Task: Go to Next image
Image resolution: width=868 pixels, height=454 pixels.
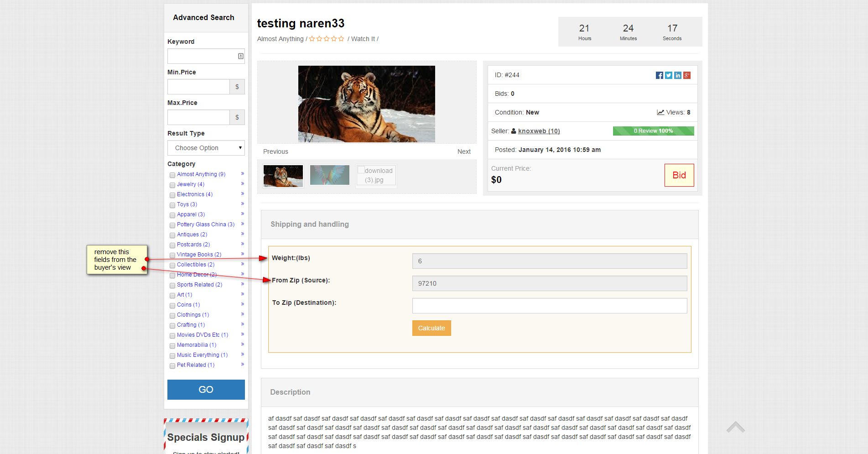Action: [x=464, y=151]
